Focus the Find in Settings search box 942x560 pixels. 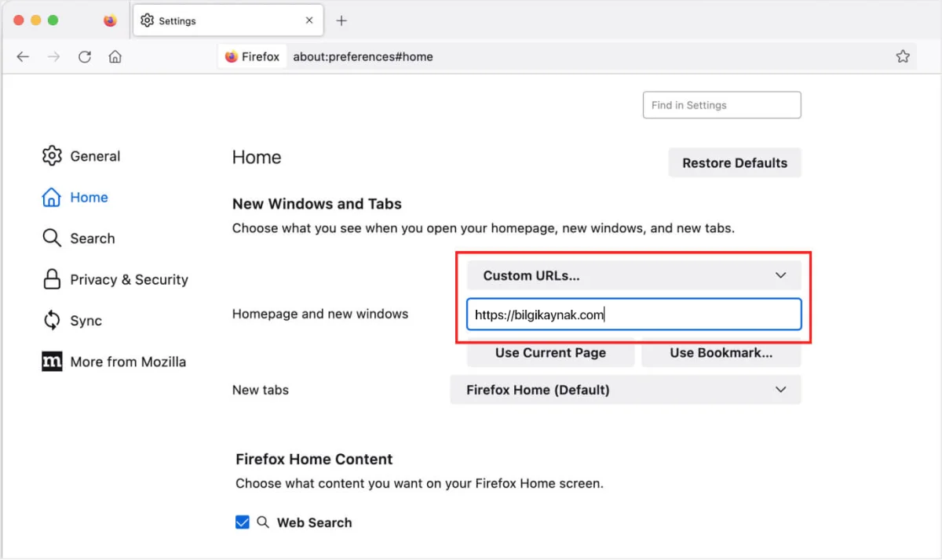[x=721, y=105]
